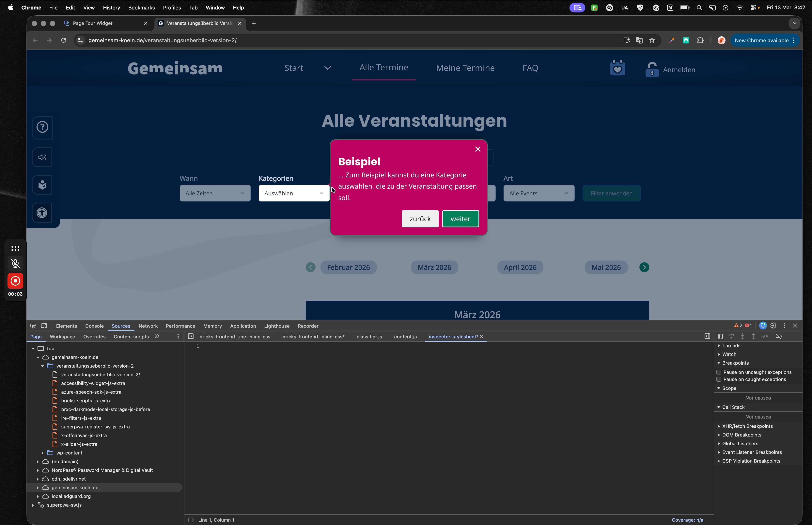
Task: Click the pretty print braces icon
Action: pyautogui.click(x=191, y=520)
